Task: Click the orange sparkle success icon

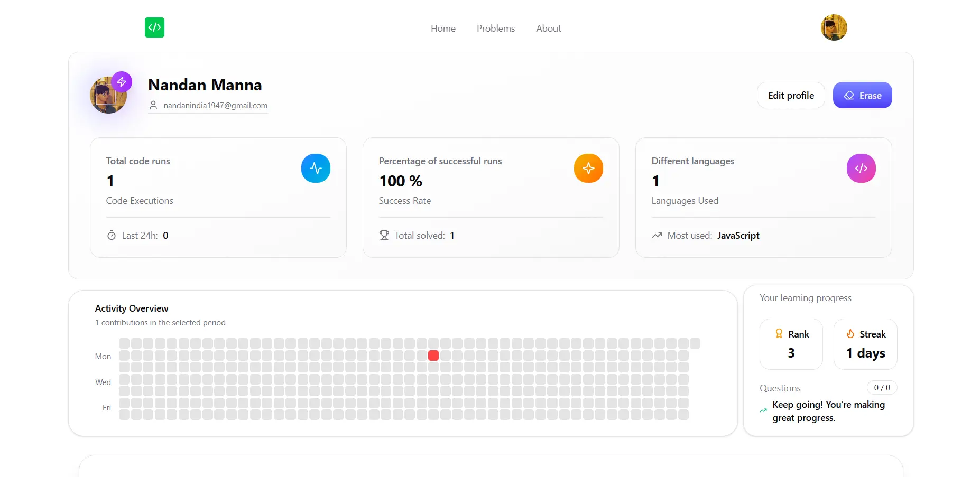Action: tap(588, 169)
